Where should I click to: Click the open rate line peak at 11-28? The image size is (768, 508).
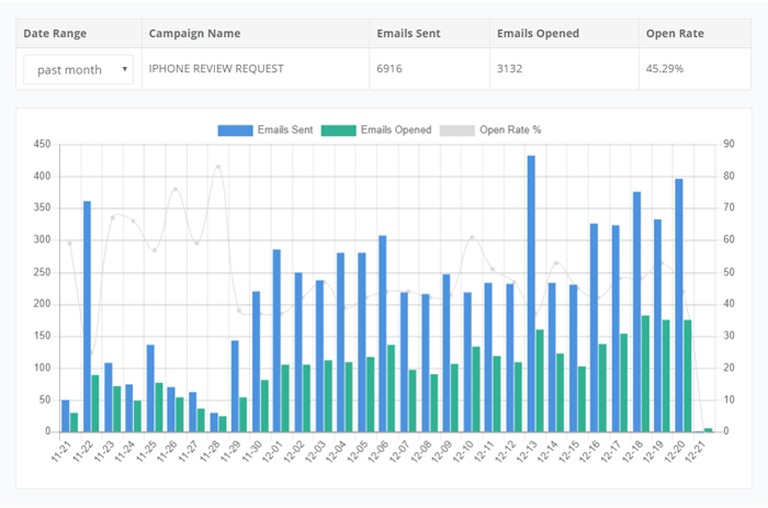(x=218, y=166)
